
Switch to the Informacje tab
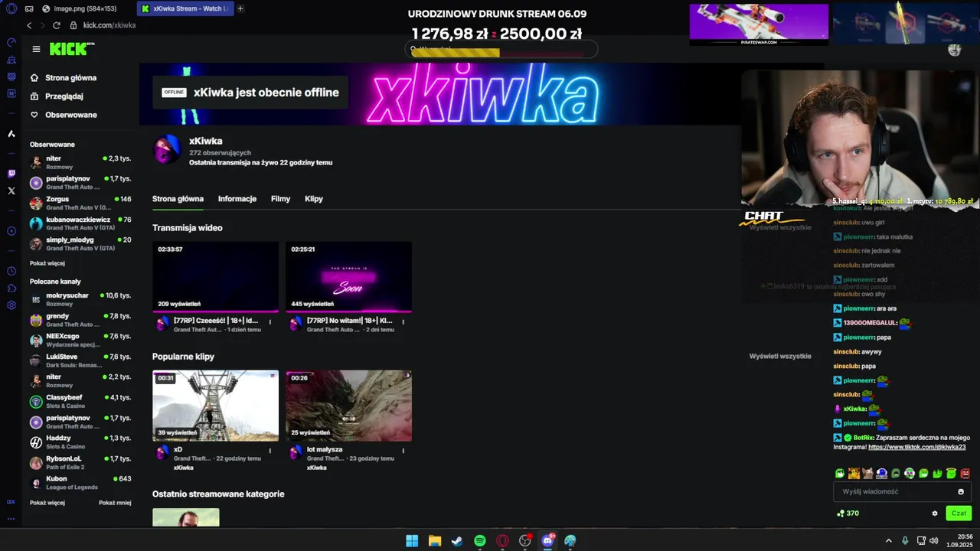tap(237, 199)
